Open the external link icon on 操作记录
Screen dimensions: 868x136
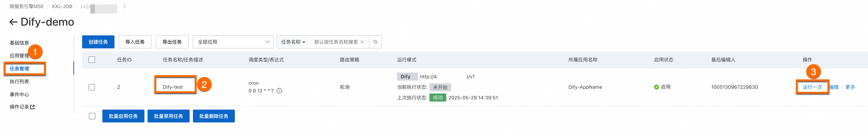32,107
